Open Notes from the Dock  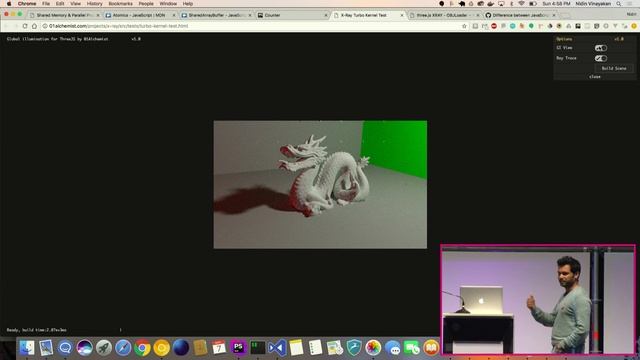coord(296,348)
